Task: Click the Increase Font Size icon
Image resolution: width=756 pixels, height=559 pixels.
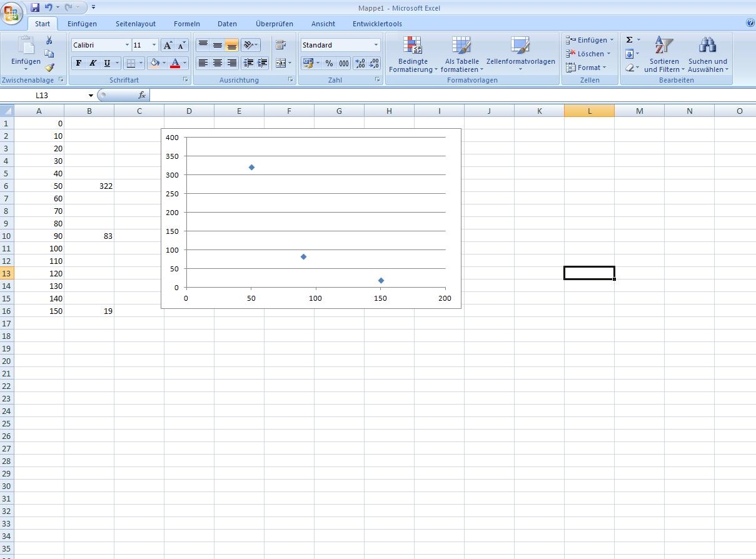Action: tap(168, 45)
